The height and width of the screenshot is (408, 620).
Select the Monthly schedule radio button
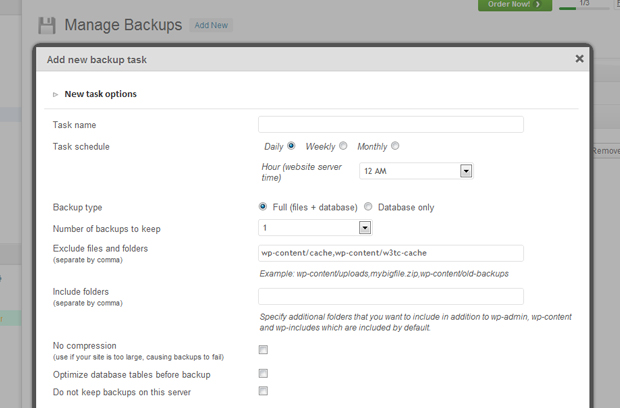395,146
